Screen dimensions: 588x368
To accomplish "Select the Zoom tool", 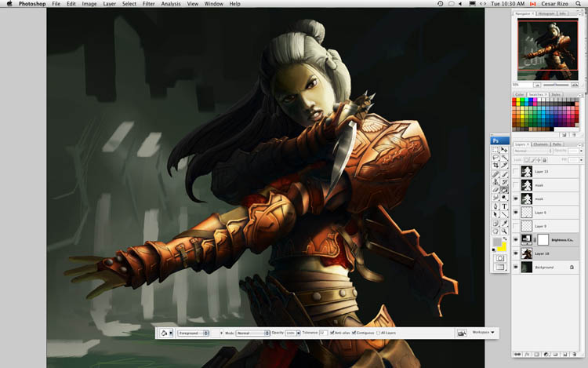I will [504, 231].
